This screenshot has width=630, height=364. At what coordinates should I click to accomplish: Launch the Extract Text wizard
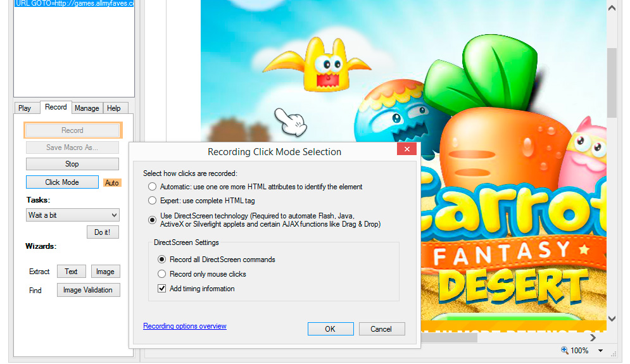tap(72, 272)
